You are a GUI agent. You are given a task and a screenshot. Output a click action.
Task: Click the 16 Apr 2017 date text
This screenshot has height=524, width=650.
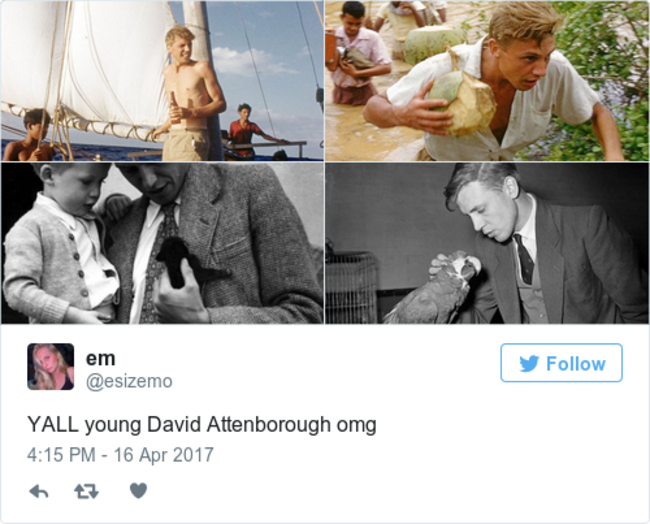(164, 455)
